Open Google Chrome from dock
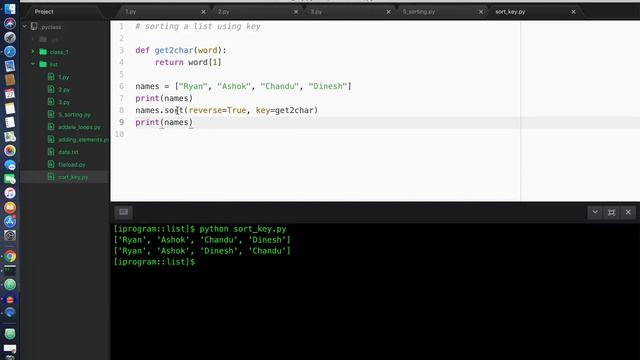 click(10, 256)
